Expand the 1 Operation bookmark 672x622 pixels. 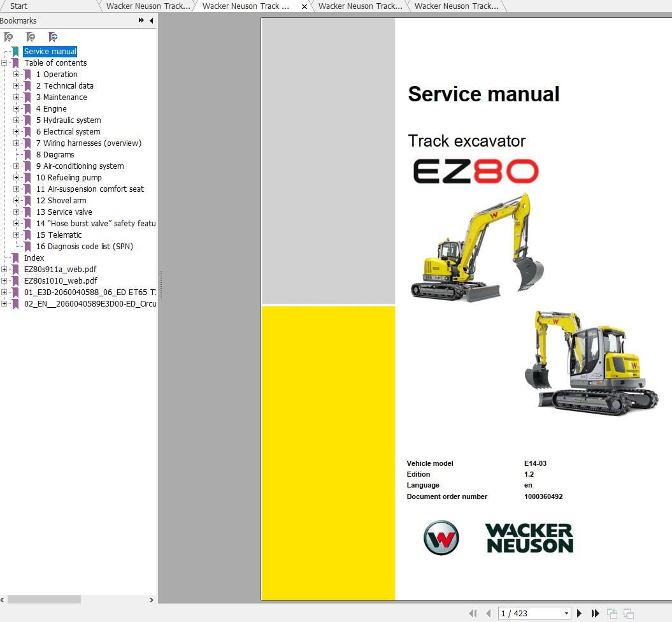(17, 75)
